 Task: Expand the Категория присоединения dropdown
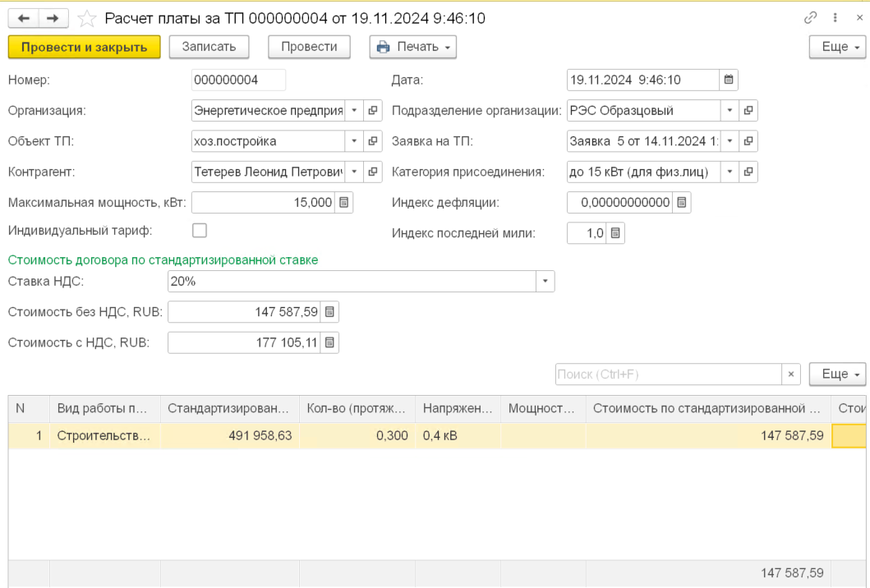click(730, 172)
